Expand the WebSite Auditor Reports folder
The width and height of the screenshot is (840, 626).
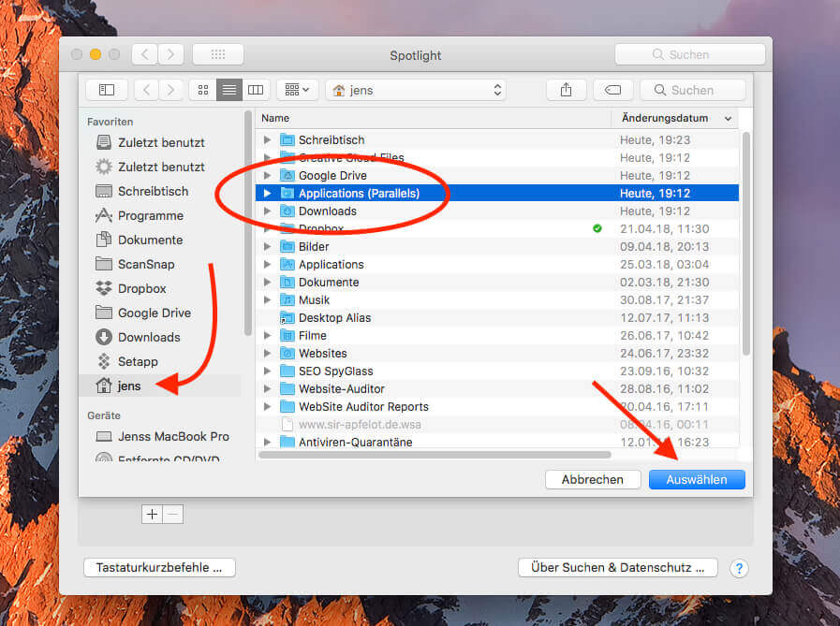[x=267, y=406]
